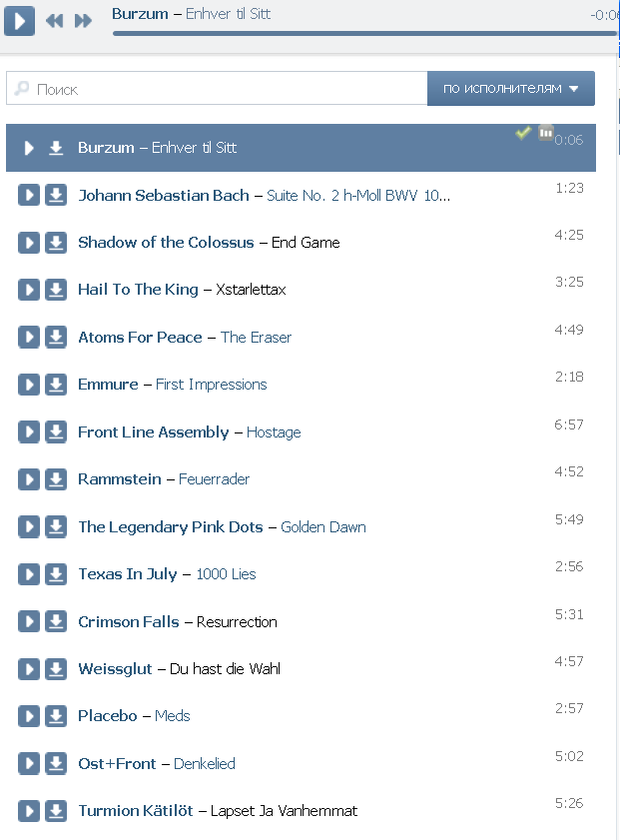620x840 pixels.
Task: Click the small gray icon beside Burzum duration
Action: click(x=545, y=132)
